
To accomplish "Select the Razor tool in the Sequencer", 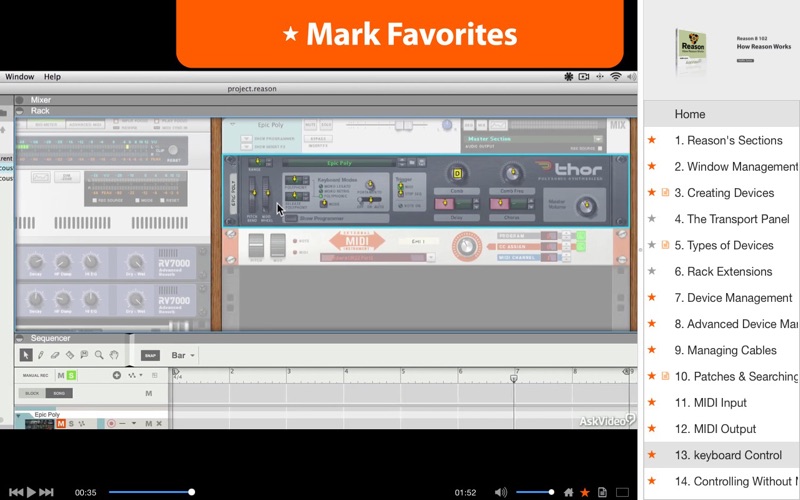I will click(69, 355).
